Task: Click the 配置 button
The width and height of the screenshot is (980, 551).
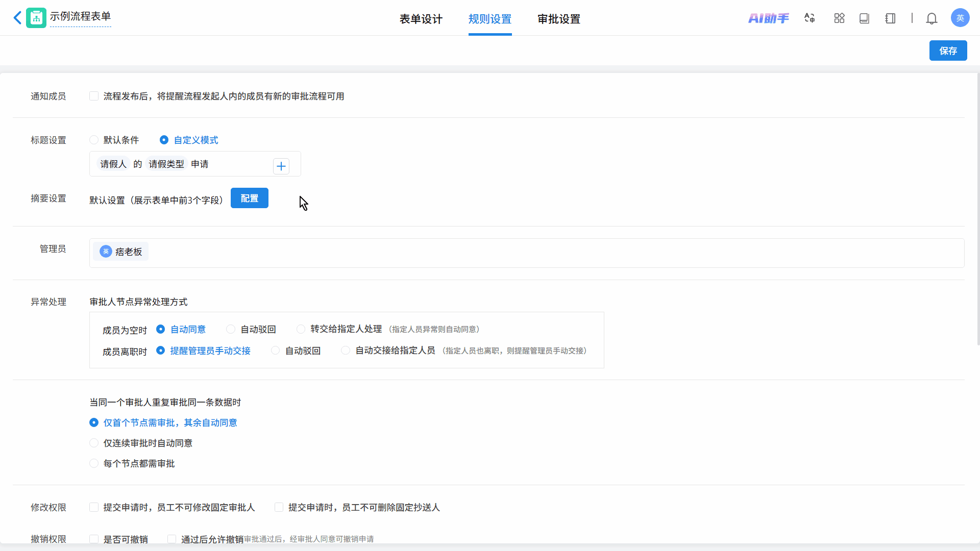Action: (249, 198)
